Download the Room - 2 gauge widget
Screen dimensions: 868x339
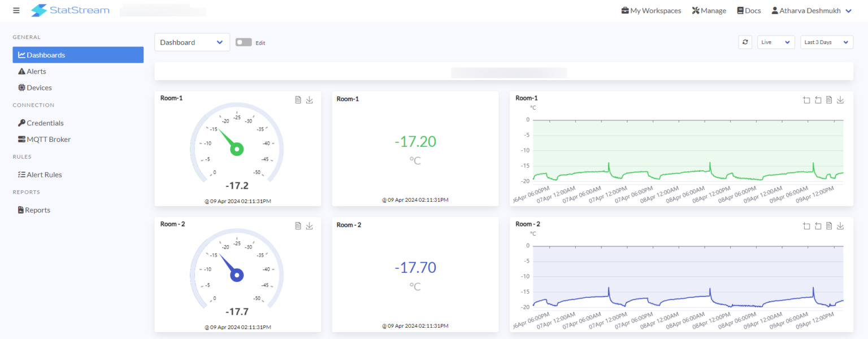[309, 226]
